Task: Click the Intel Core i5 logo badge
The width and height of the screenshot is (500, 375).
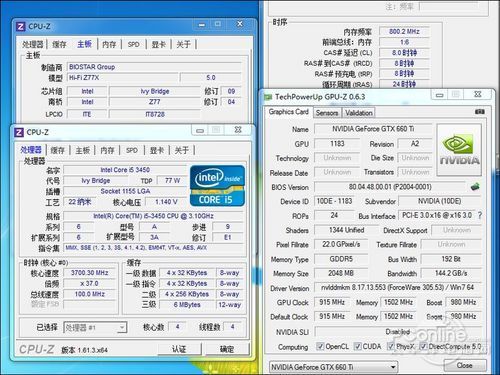Action: click(217, 185)
